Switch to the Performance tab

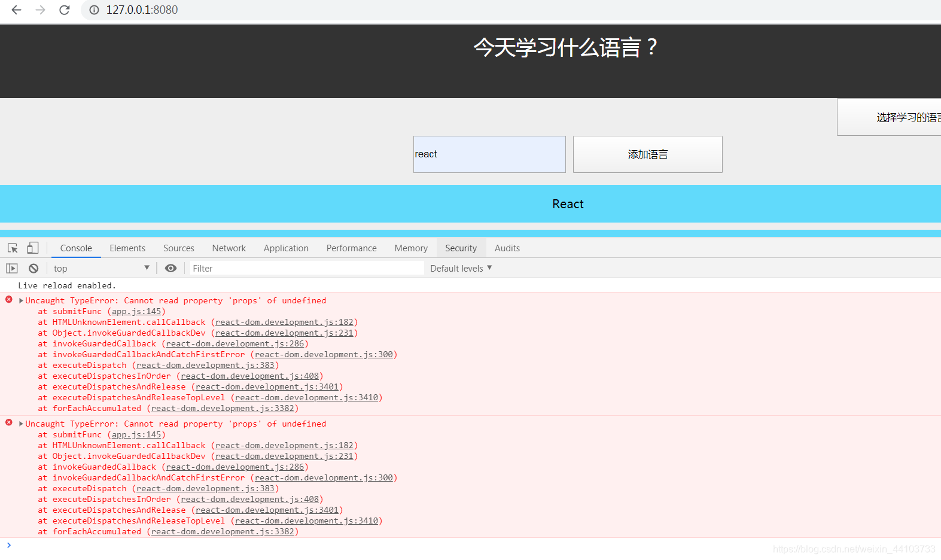(352, 248)
